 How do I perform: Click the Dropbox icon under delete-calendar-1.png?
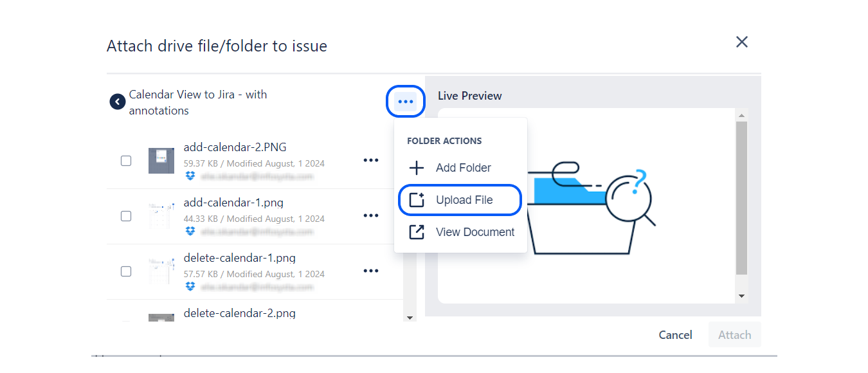190,286
